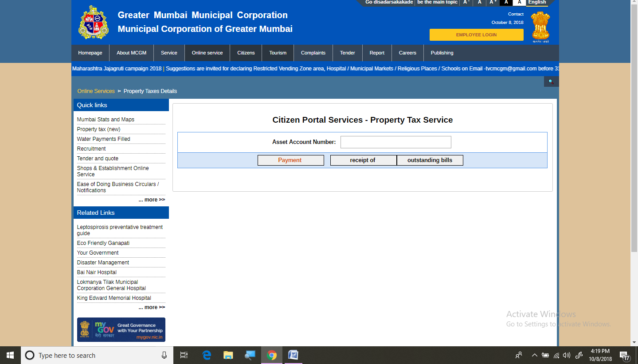
Task: Click the MCGM coat of arms logo
Action: [93, 22]
